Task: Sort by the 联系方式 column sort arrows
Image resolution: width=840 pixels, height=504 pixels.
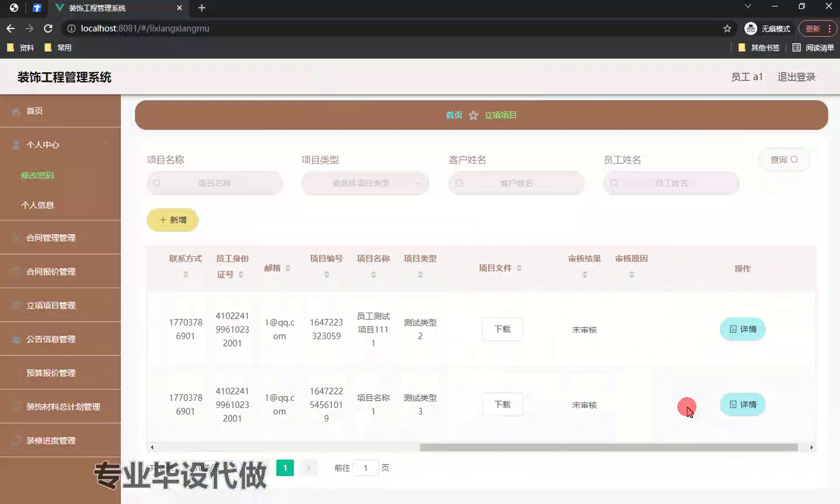Action: pyautogui.click(x=185, y=274)
